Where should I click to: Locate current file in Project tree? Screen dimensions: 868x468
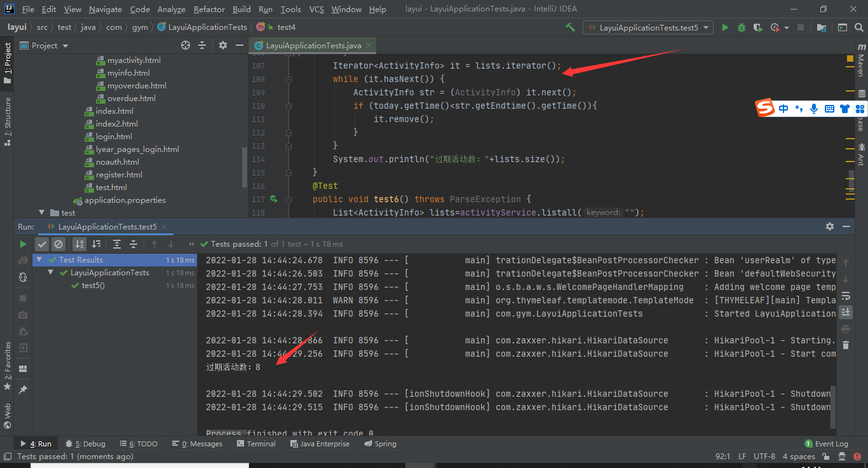click(186, 45)
